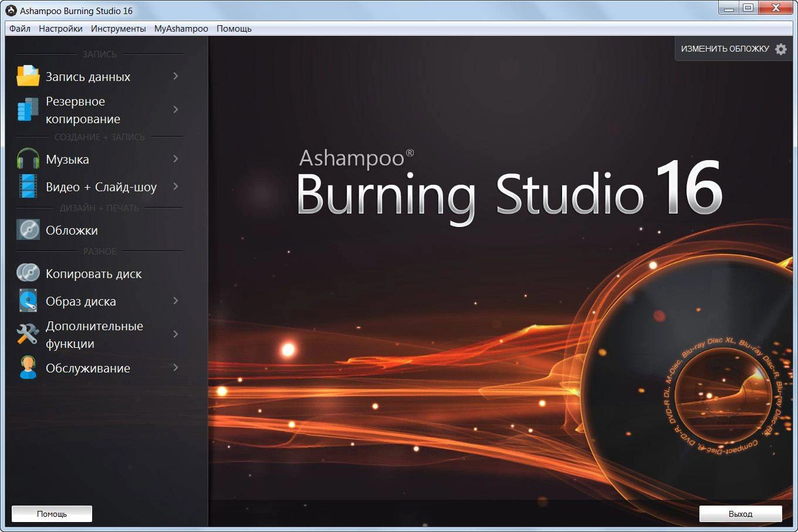Select the Резервное копирование label
The image size is (798, 532).
[x=83, y=110]
